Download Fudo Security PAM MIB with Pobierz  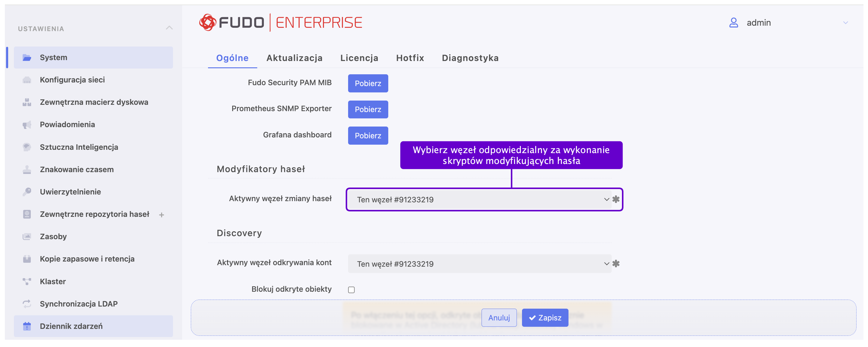(x=368, y=83)
